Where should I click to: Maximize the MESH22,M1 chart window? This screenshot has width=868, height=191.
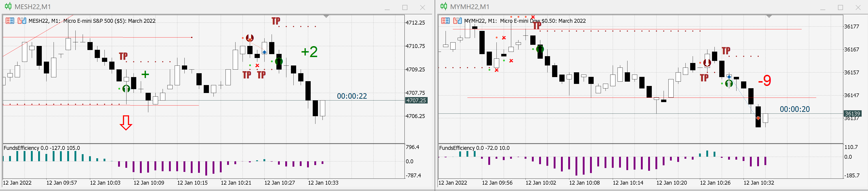[x=405, y=8]
